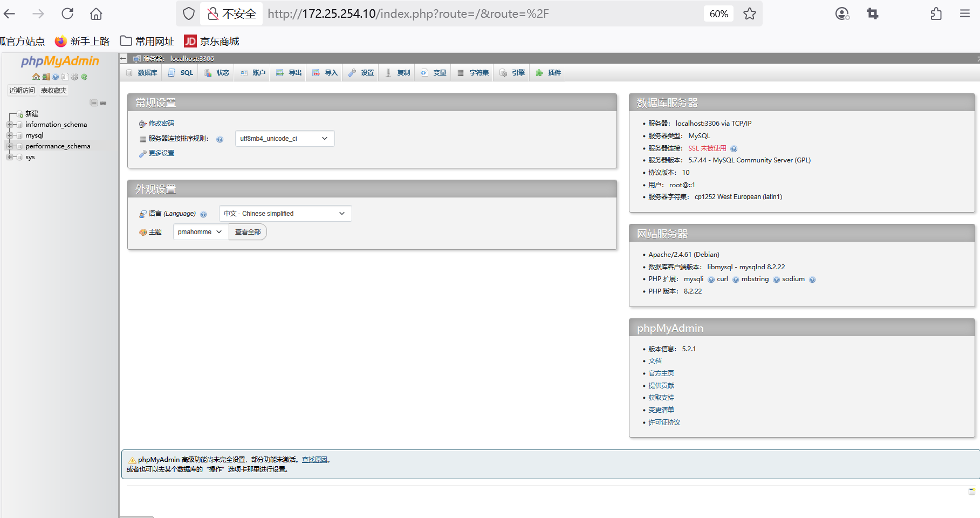Screen dimensions: 980x518
Task: Click 近期访问 recent tables button
Action: [x=22, y=91]
